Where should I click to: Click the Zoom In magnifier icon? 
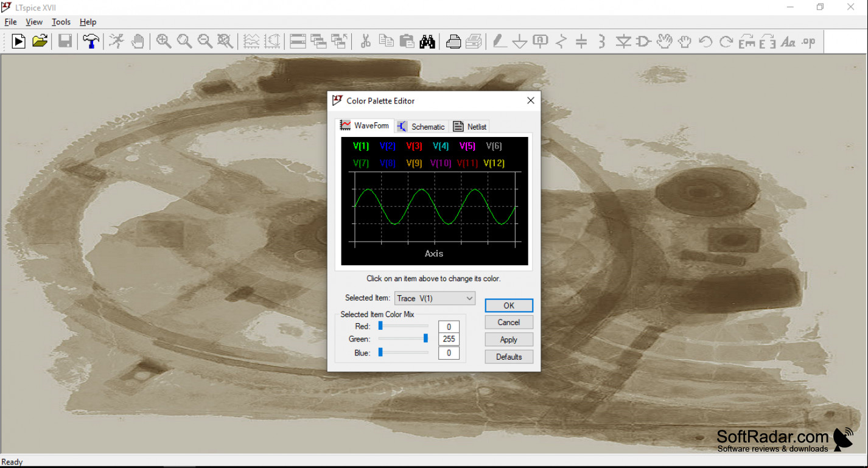(x=163, y=41)
